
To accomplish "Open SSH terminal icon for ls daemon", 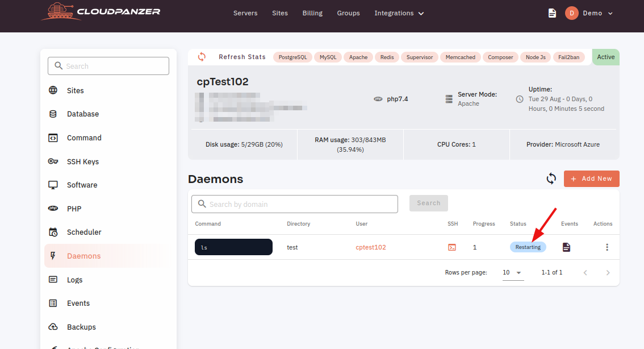I will 452,247.
